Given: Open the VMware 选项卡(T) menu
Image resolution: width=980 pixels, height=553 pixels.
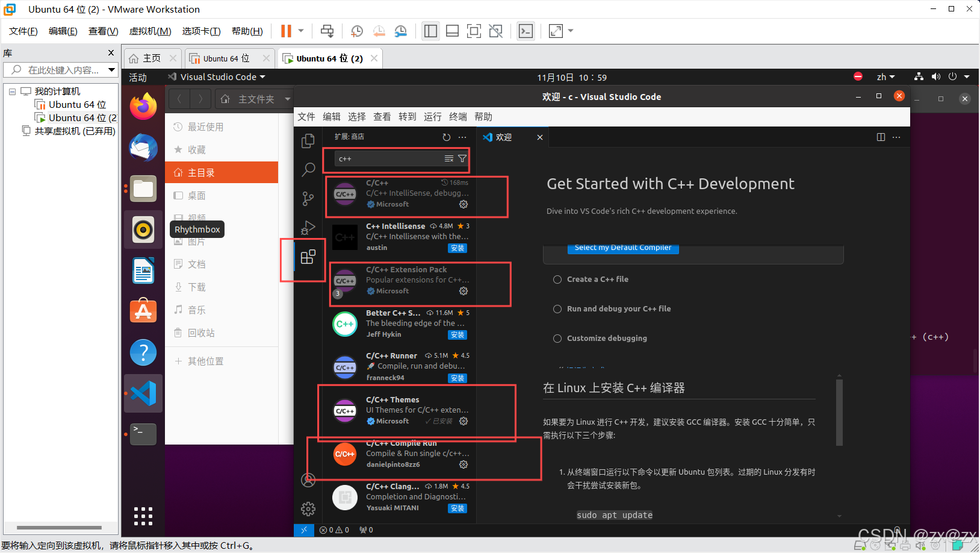Looking at the screenshot, I should (x=201, y=31).
